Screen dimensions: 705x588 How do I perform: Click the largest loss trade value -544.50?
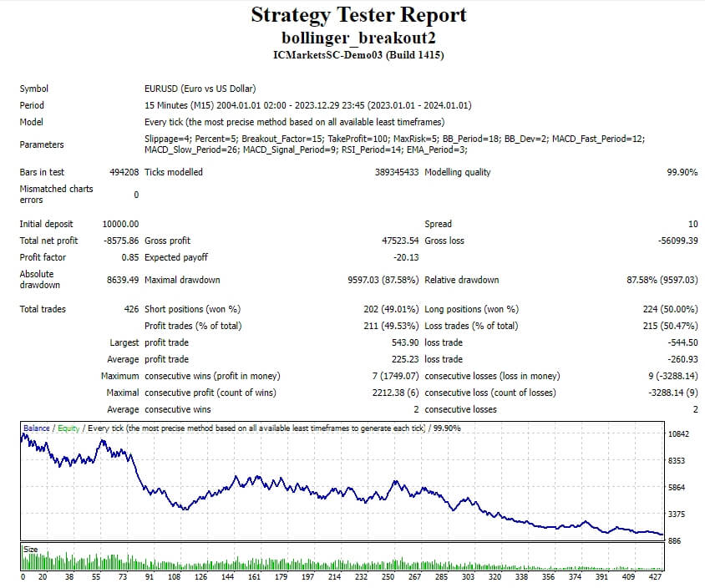tap(682, 342)
